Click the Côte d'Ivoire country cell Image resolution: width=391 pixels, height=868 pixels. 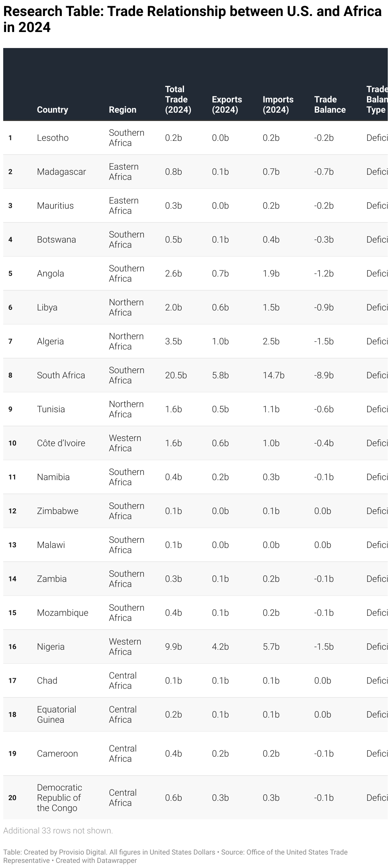coord(61,443)
